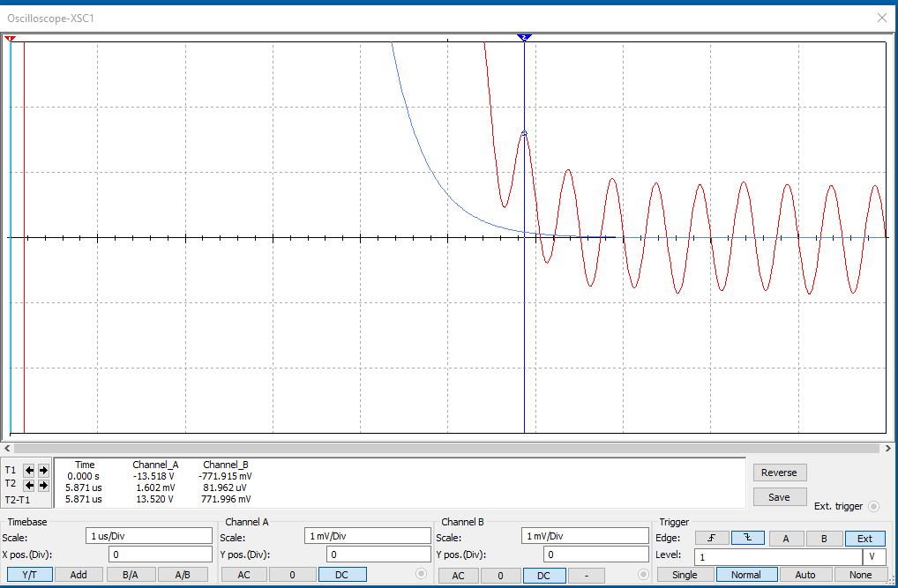The width and height of the screenshot is (898, 588).
Task: Click the blue T2 cursor marker
Action: (525, 37)
